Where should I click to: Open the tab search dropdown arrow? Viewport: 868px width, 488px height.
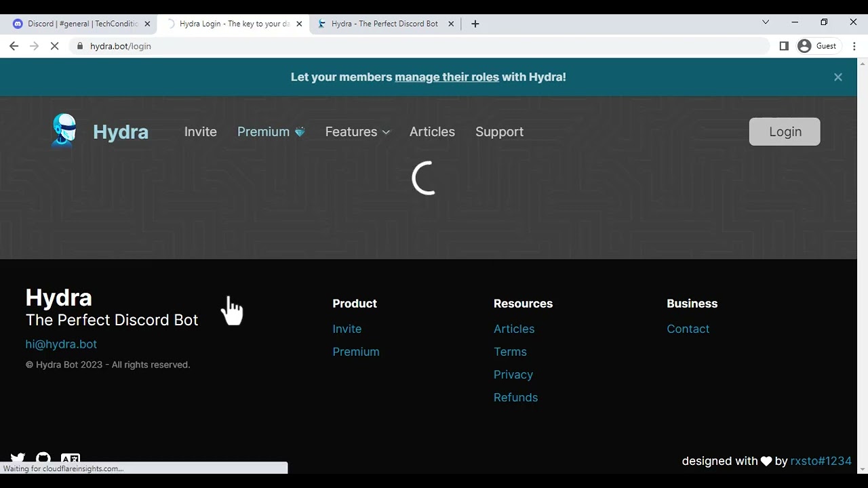pyautogui.click(x=766, y=22)
